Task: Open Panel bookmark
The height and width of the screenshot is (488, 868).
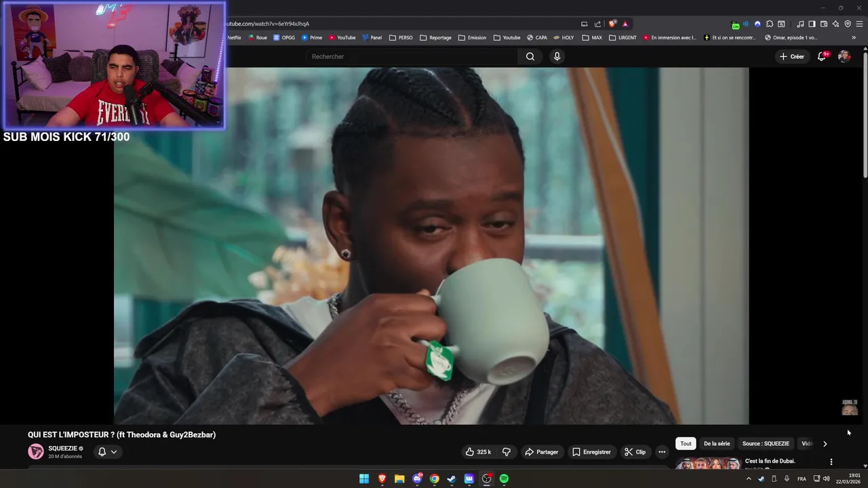Action: pos(372,38)
